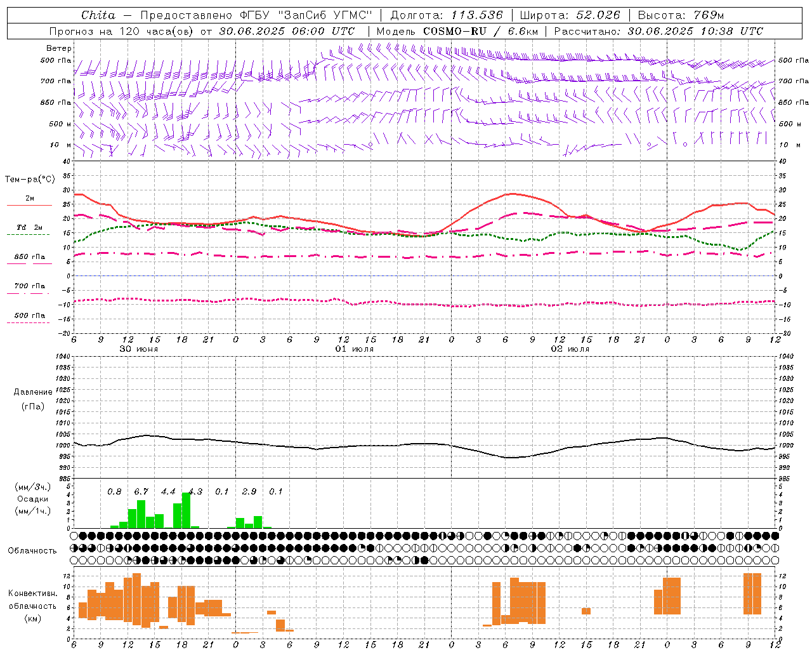Click the "Тем-ра(°C)" temperature panel label
Viewport: 812px width, 650px height.
point(30,180)
